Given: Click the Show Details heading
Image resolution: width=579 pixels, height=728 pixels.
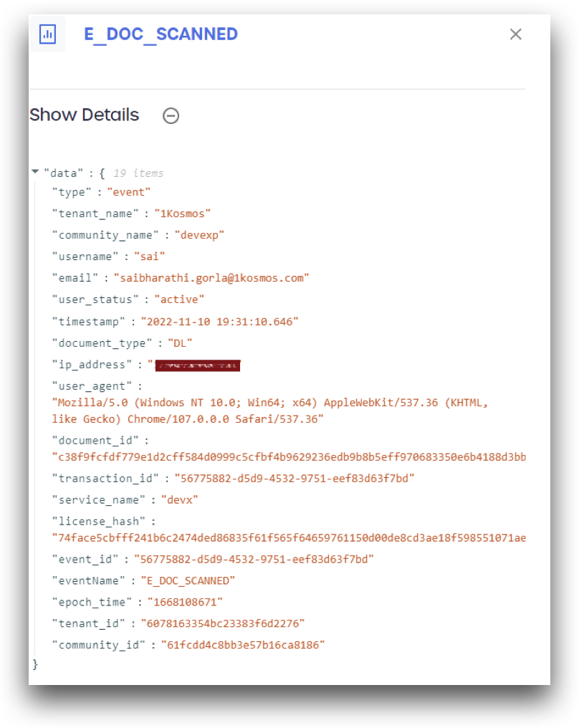Looking at the screenshot, I should pos(84,115).
